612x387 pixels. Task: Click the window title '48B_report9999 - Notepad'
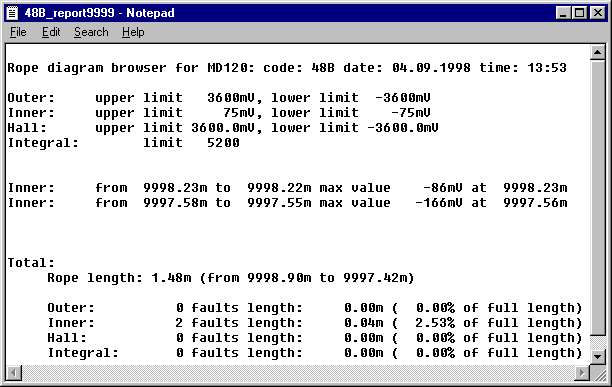tap(100, 13)
